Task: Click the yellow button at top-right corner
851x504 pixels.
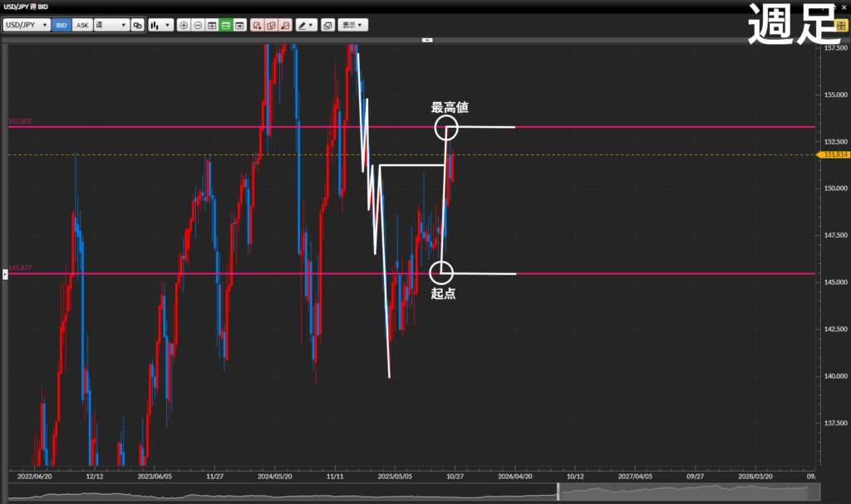Action: 841,26
